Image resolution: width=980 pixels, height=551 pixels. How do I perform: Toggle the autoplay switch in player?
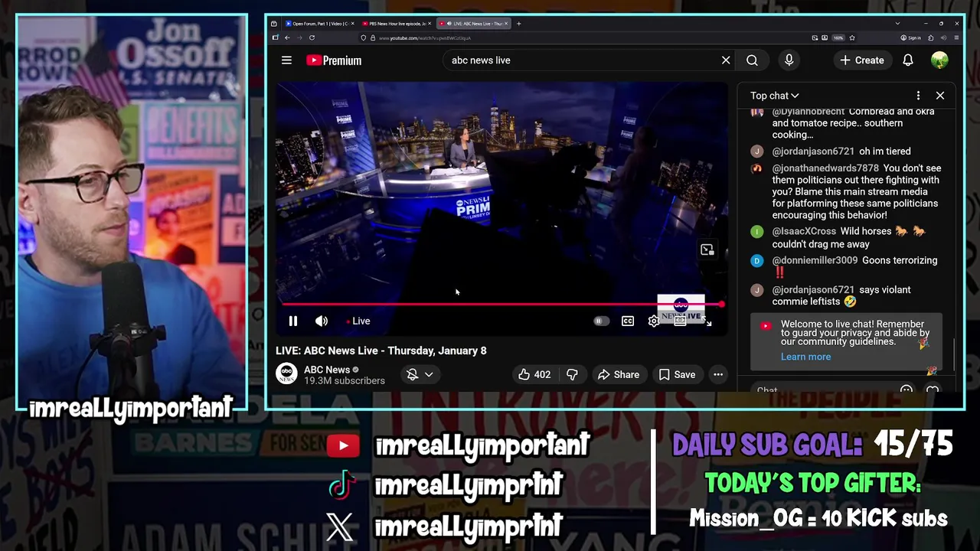tap(601, 321)
